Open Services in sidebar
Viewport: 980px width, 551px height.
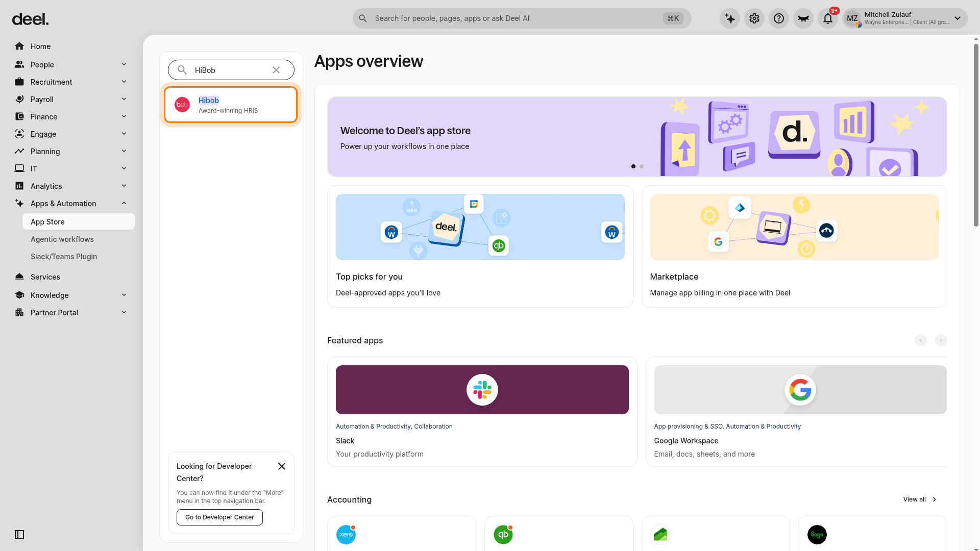45,277
